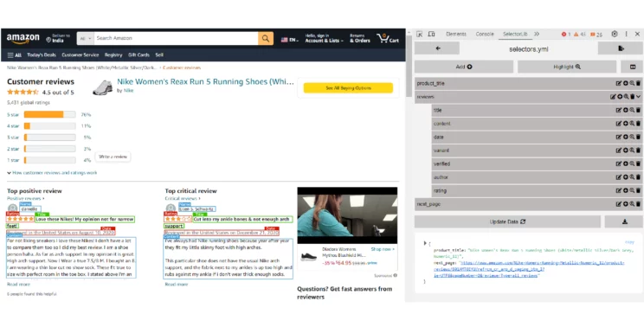Click See All Buying Options
This screenshot has height=327, width=644.
(348, 87)
